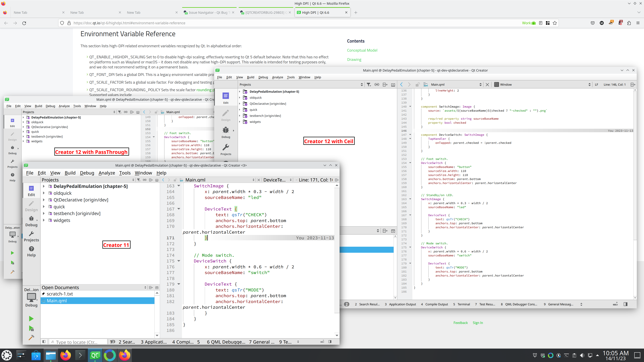
Task: Click Feedback link on Qt docs page
Action: (461, 323)
